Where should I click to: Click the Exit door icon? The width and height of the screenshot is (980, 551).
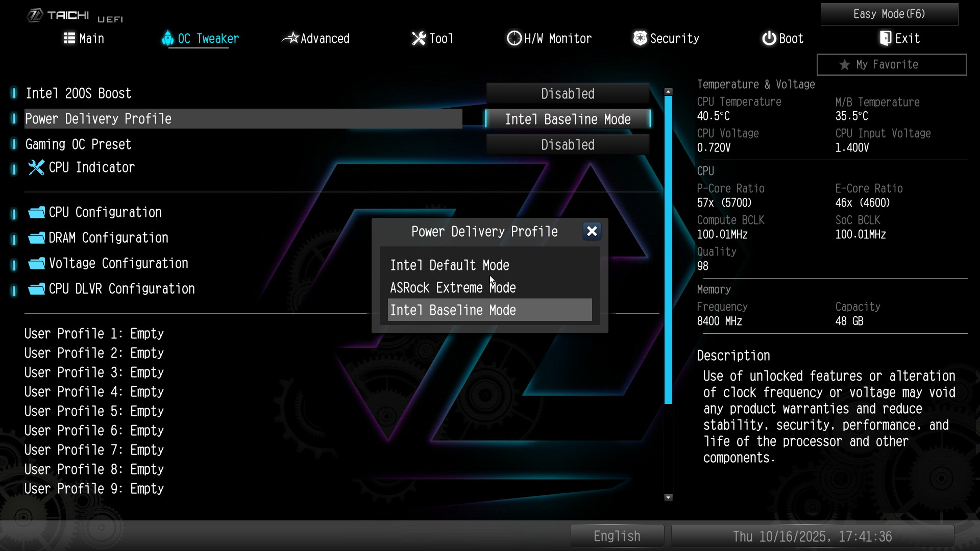(886, 38)
